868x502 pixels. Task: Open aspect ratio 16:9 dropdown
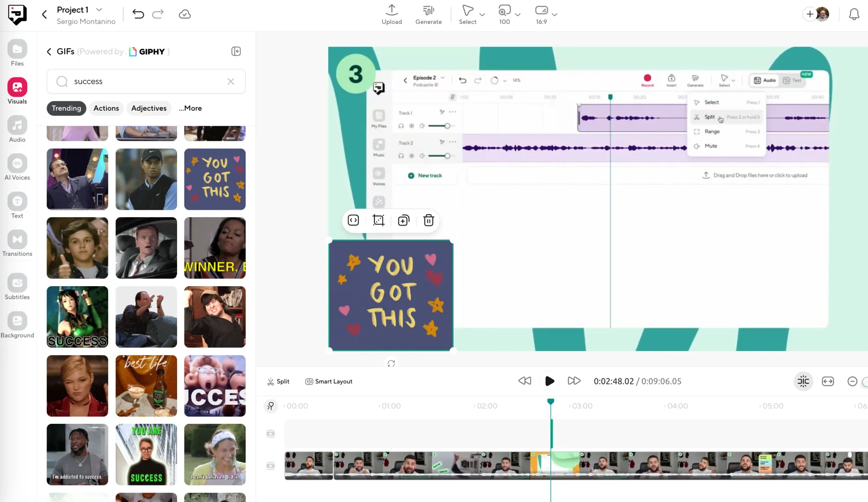(554, 14)
